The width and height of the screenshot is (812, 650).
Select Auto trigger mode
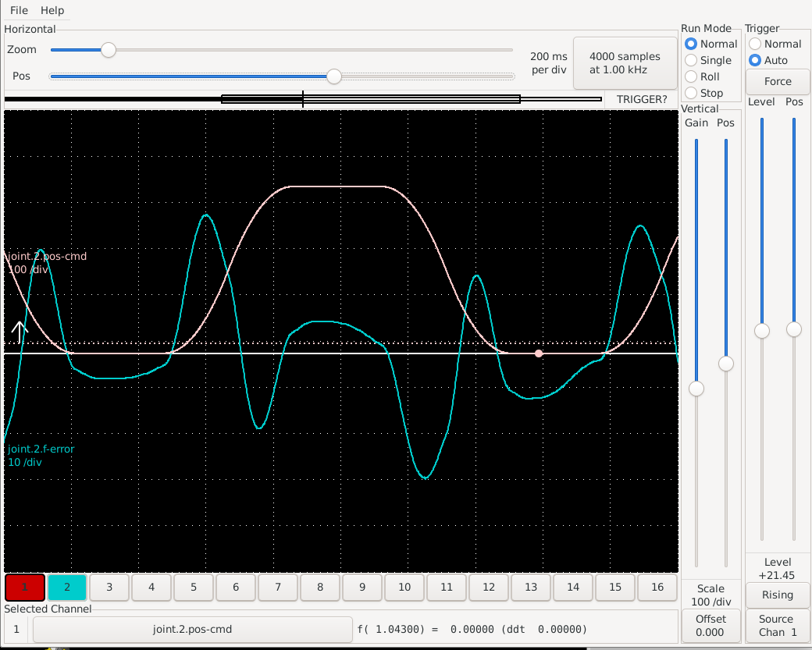768,61
